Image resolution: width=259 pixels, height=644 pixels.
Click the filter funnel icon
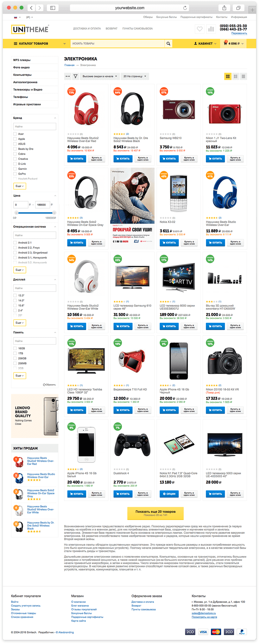pyautogui.click(x=75, y=76)
